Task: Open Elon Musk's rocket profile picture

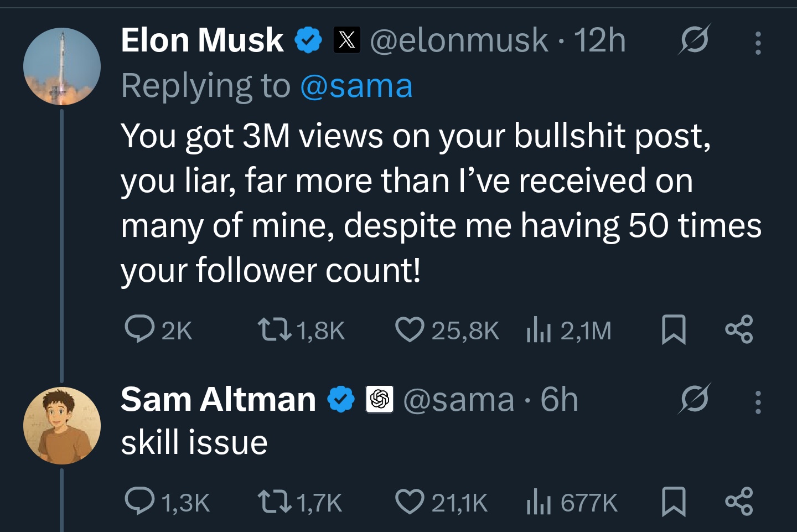Action: pos(62,66)
